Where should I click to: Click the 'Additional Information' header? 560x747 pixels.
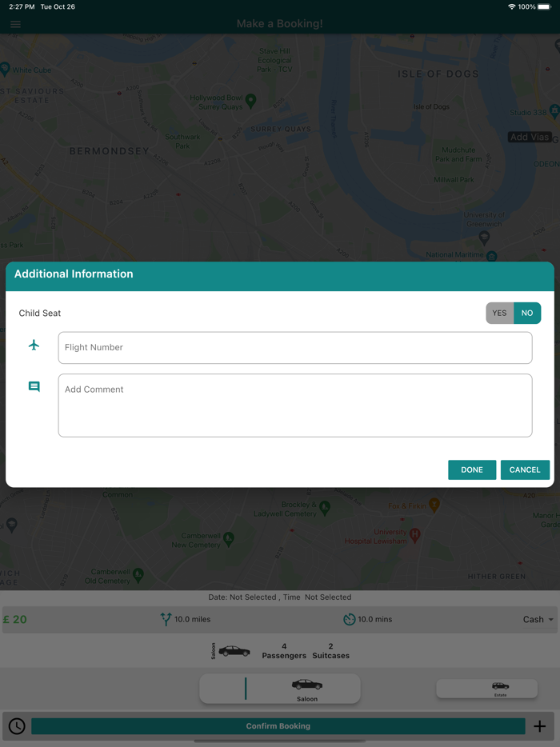tap(74, 274)
